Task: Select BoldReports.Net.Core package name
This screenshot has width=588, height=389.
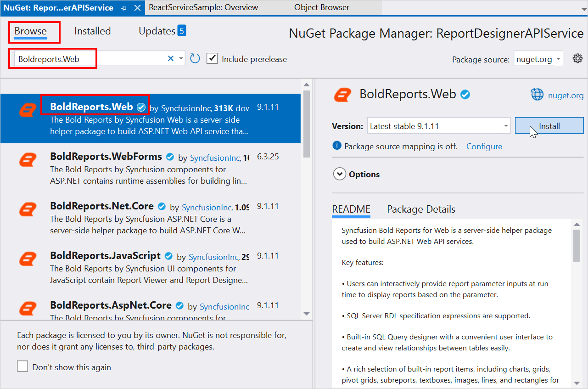Action: pos(102,206)
